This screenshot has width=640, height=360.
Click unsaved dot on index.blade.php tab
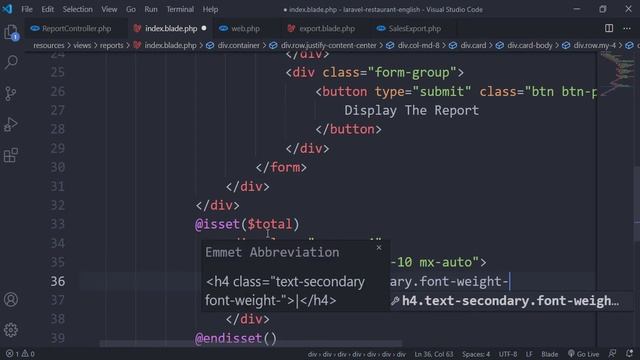(x=204, y=28)
